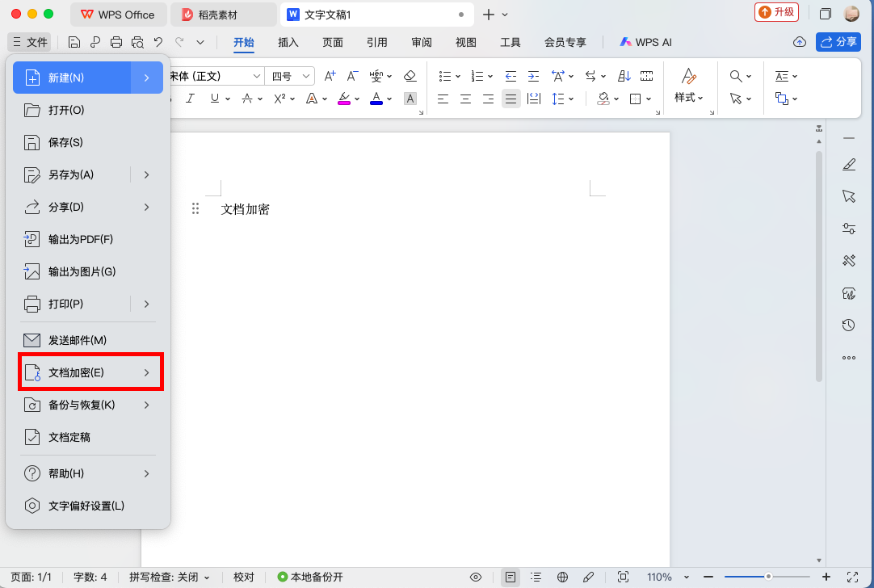Click the eye protect-mode icon in status bar
The height and width of the screenshot is (588, 874).
476,577
